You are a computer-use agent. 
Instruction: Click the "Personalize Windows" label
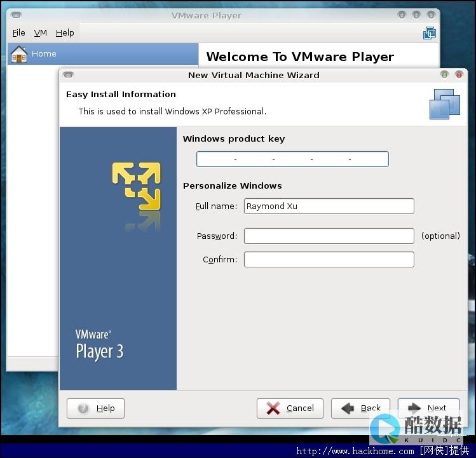tap(232, 185)
